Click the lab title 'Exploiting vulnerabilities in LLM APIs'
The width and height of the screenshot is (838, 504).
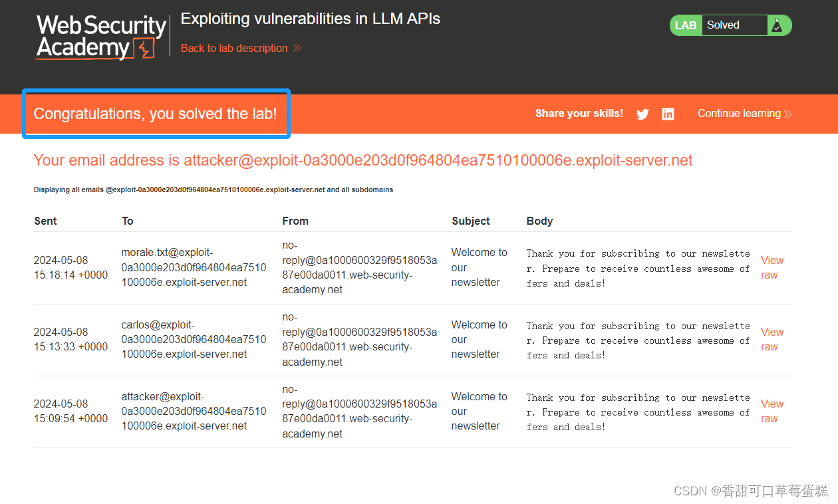(311, 19)
